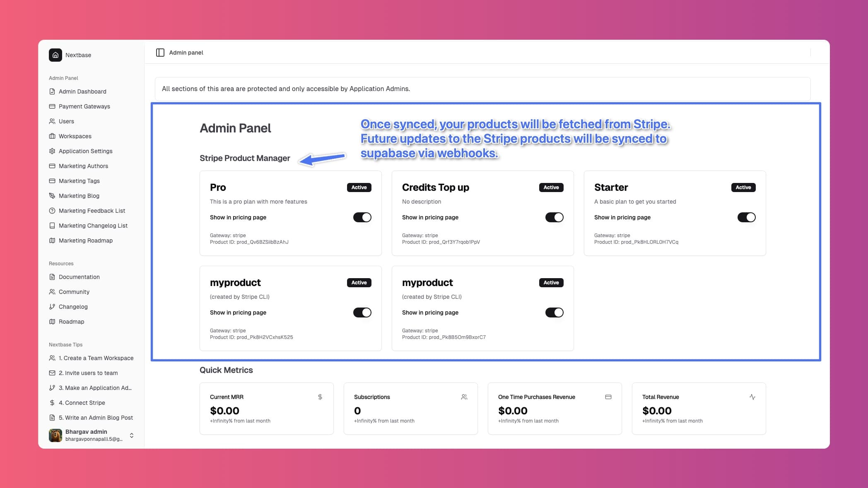This screenshot has width=868, height=488.
Task: Click the Active badge on the Starter product
Action: tap(743, 187)
